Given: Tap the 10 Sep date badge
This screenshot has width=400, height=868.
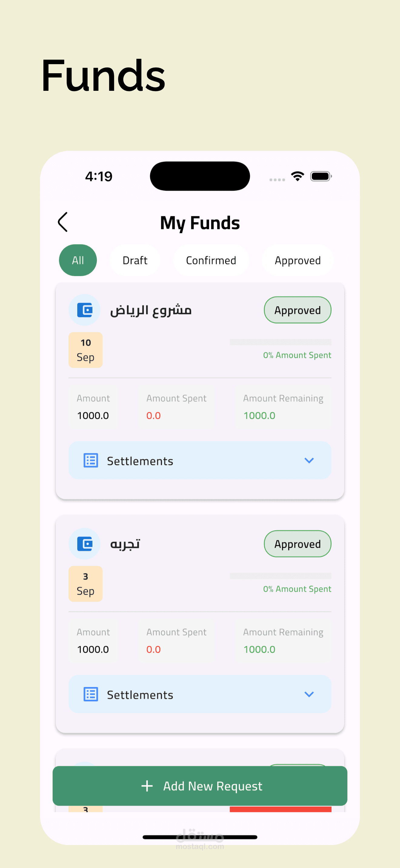Looking at the screenshot, I should [x=85, y=350].
